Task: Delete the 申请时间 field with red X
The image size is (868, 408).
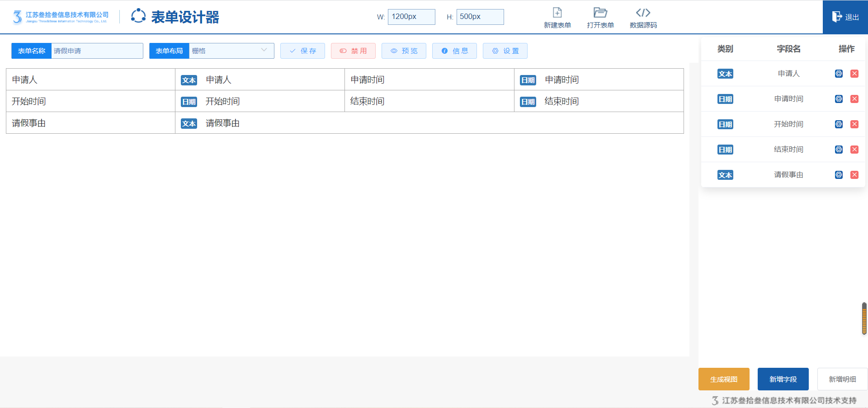Action: (854, 99)
